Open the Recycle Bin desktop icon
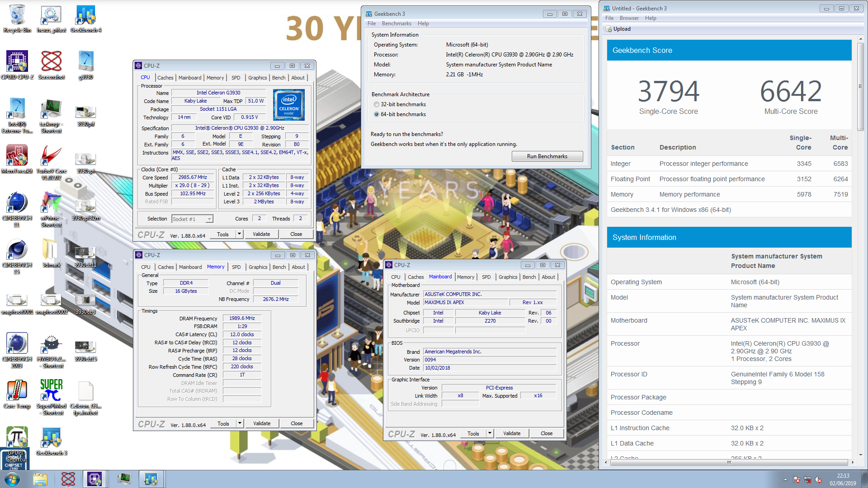Screen dimensions: 868x488 pos(17,19)
